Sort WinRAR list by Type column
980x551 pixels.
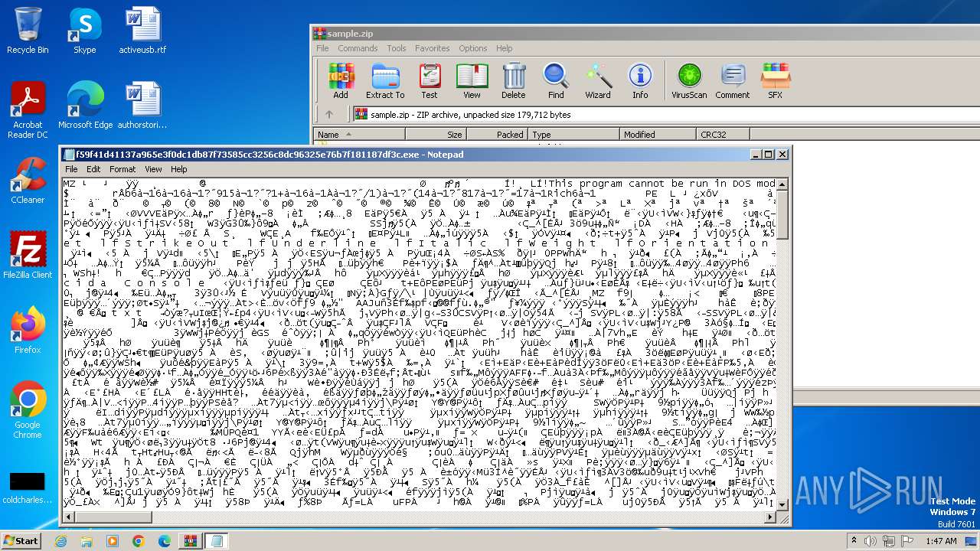(x=573, y=134)
